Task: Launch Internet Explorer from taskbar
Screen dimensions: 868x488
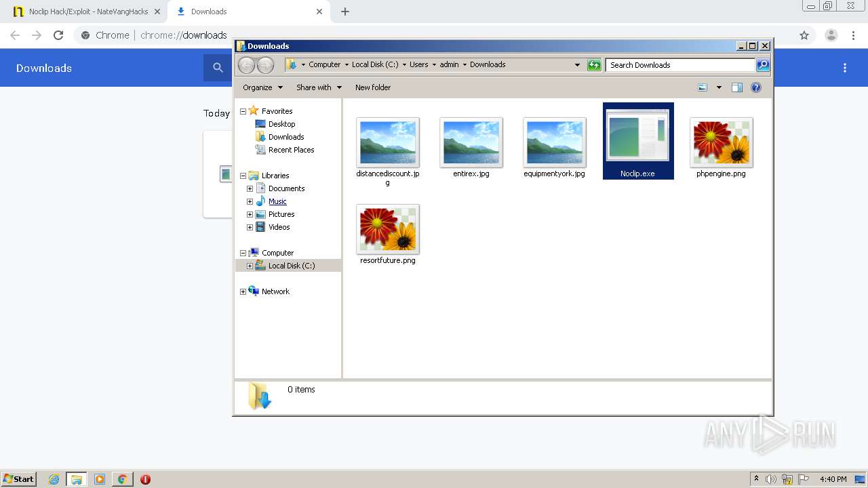Action: 54,479
